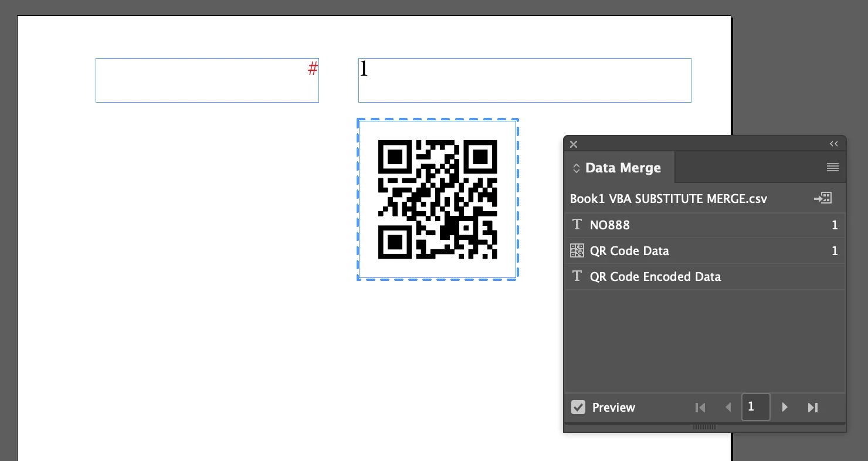This screenshot has width=868, height=461.
Task: Click the Book1 VBA SUBSTITUTE MERGE.csv source name
Action: pos(669,199)
